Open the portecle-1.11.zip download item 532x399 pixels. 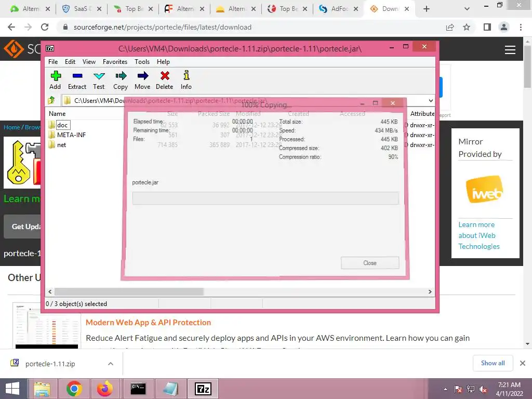click(x=50, y=364)
